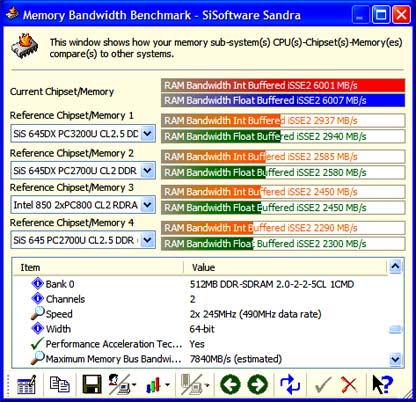Select the Performance Acceleration Tec... row label
416x402 pixels.
(x=114, y=344)
